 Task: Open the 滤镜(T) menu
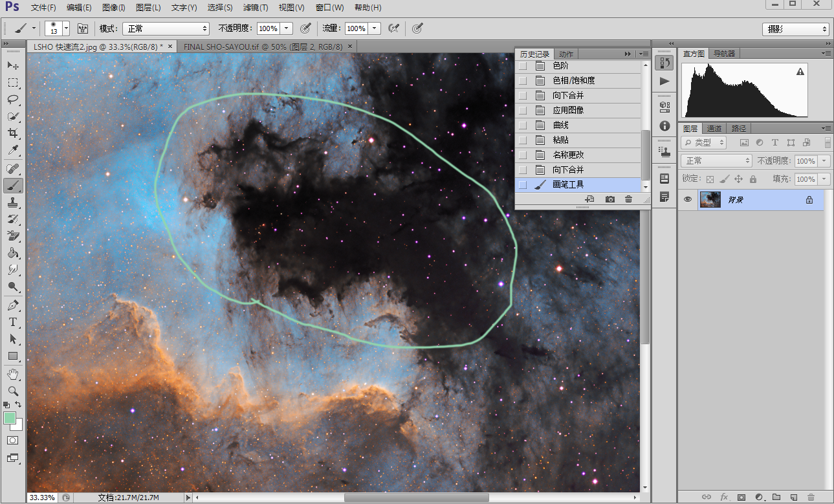pyautogui.click(x=256, y=8)
